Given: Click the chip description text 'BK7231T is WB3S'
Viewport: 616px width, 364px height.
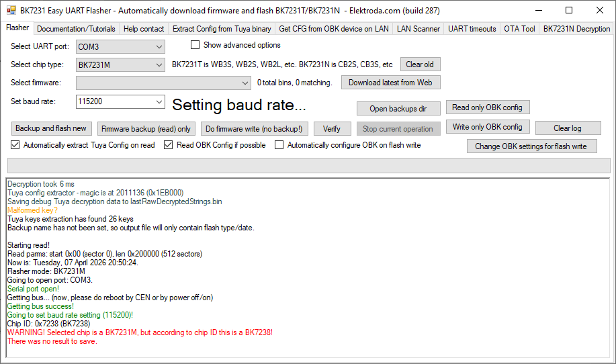Looking at the screenshot, I should coord(282,64).
